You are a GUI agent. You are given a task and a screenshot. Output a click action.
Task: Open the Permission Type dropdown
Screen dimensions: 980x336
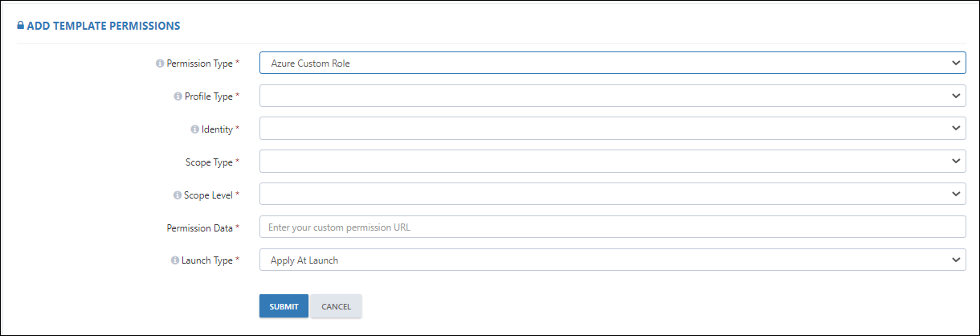613,63
